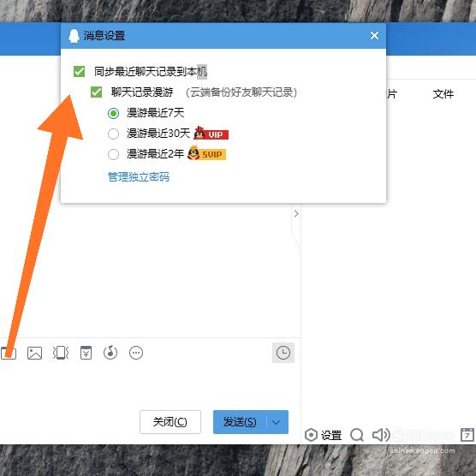The image size is (476, 476).
Task: Select 漫游最近7天 radio option
Action: [x=113, y=114]
